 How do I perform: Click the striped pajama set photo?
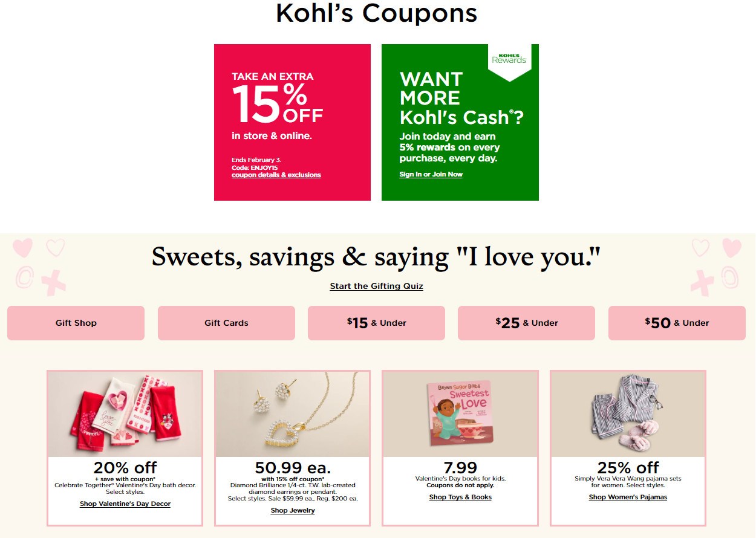(x=628, y=412)
